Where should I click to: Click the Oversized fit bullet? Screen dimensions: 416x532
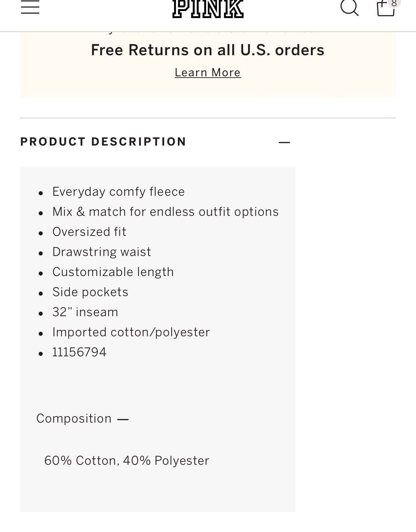click(89, 232)
